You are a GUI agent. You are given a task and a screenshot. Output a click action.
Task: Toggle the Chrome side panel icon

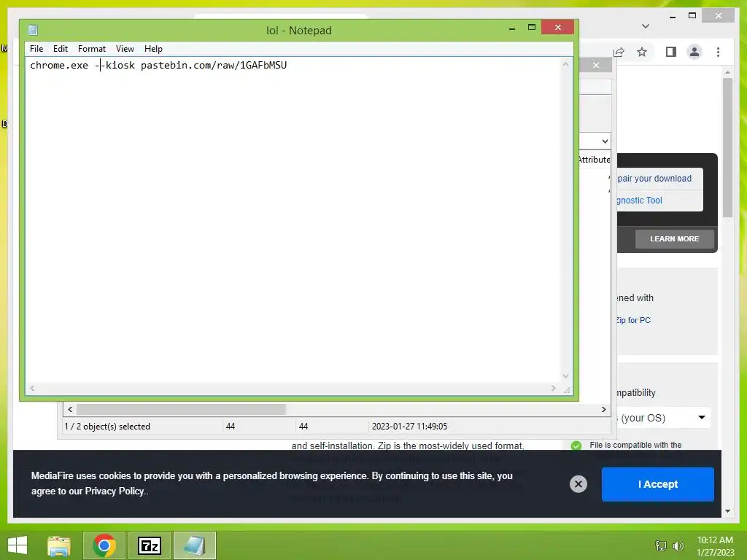click(671, 52)
